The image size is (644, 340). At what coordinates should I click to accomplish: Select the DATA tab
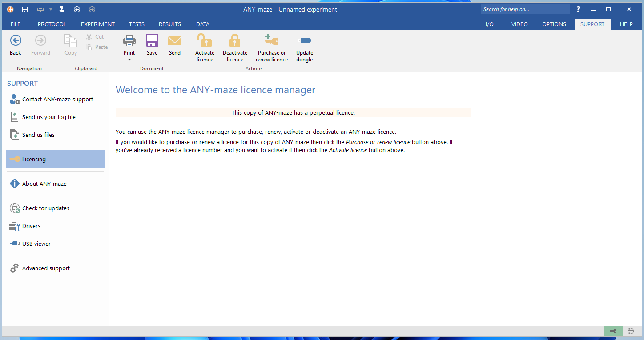[x=203, y=24]
